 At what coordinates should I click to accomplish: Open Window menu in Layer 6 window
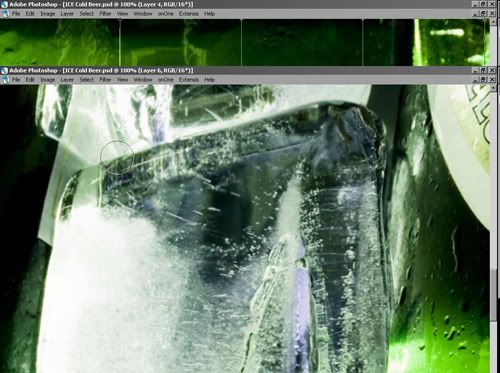tap(143, 80)
